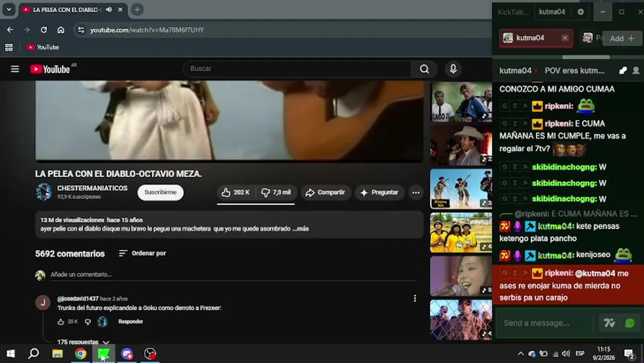Open the notification center icon

[629, 353]
